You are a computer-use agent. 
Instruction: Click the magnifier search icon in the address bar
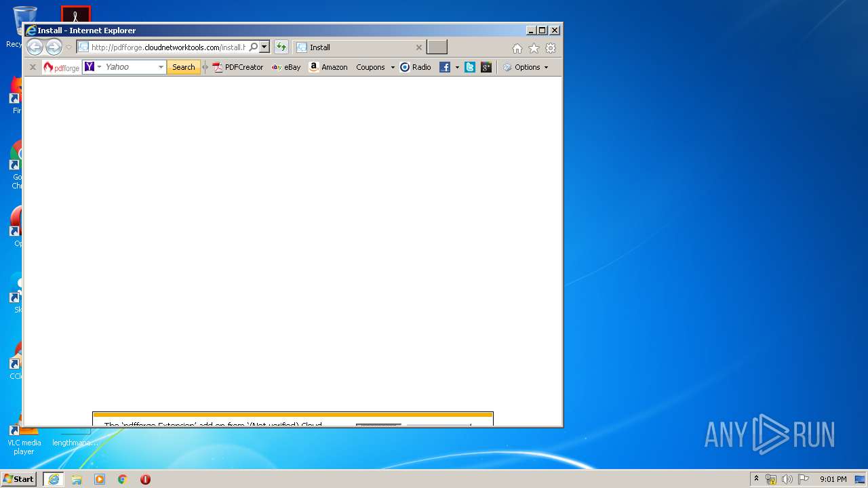tap(253, 47)
